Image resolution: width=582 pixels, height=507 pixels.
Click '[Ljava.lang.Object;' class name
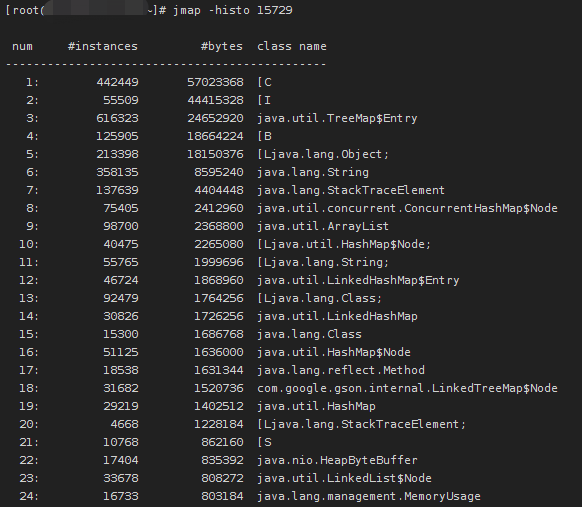[323, 154]
